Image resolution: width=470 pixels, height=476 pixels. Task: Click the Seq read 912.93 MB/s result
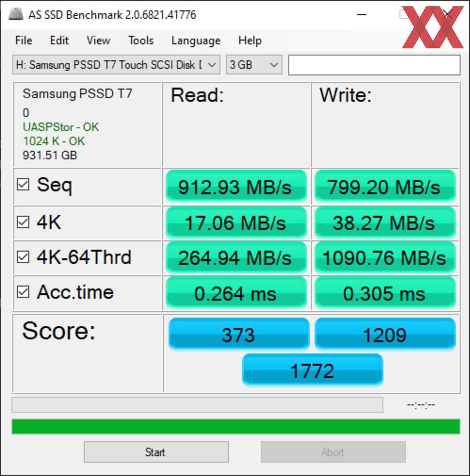236,186
